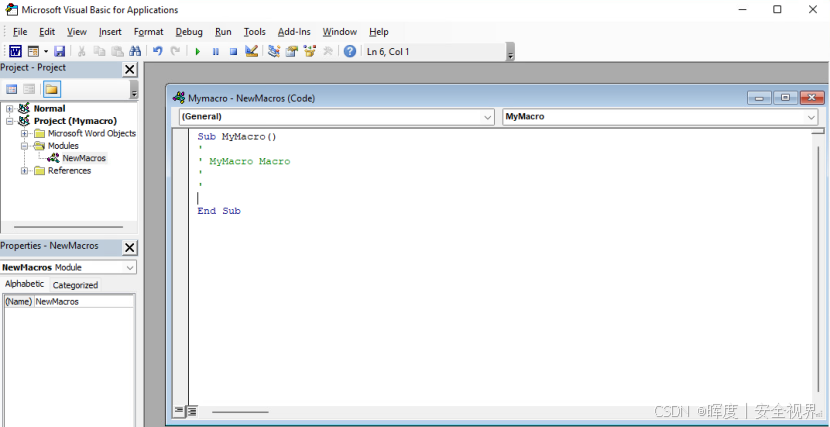Open the Help menu
This screenshot has width=830, height=427.
click(x=378, y=32)
